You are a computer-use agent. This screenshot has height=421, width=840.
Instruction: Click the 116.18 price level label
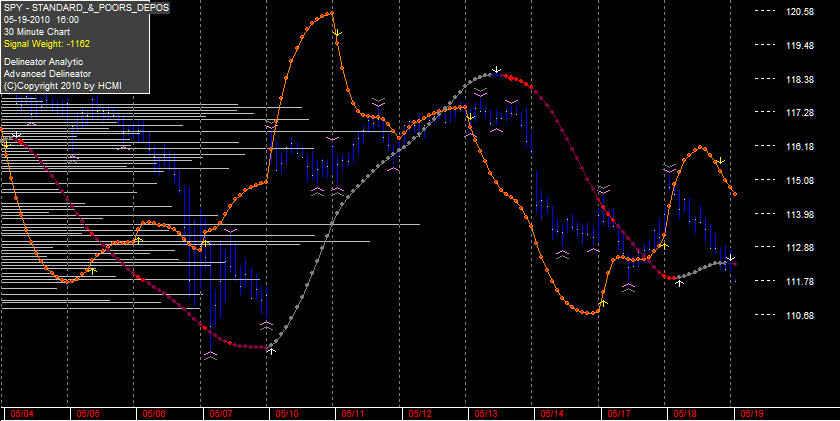(x=800, y=146)
